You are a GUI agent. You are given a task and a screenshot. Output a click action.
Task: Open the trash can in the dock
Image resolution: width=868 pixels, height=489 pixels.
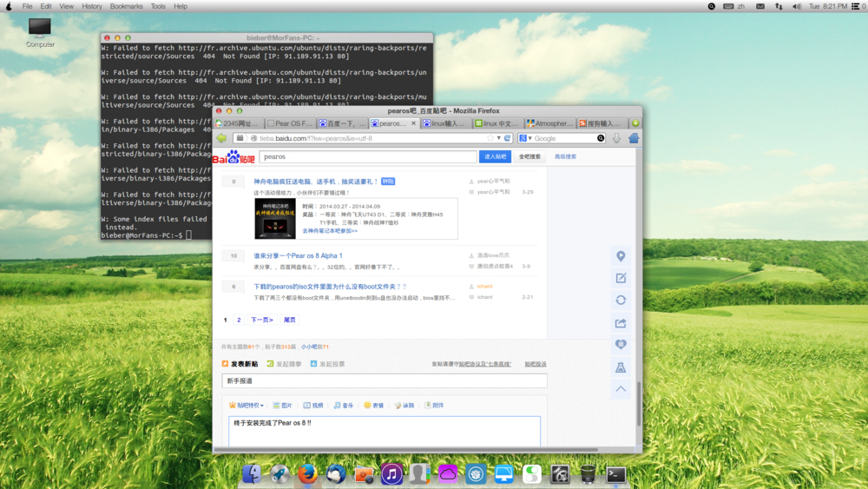click(x=588, y=474)
